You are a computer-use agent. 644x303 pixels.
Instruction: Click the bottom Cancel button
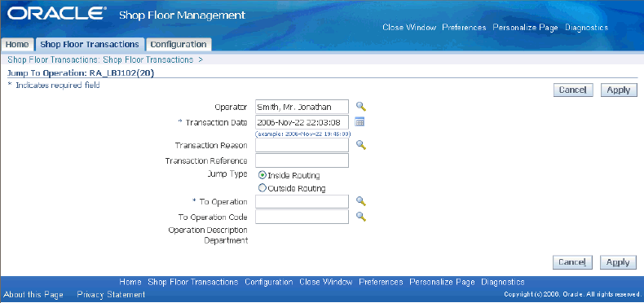pos(573,262)
